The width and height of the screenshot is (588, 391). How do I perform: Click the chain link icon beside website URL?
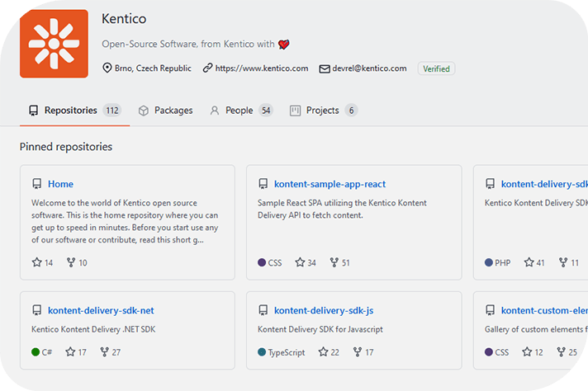pyautogui.click(x=207, y=68)
